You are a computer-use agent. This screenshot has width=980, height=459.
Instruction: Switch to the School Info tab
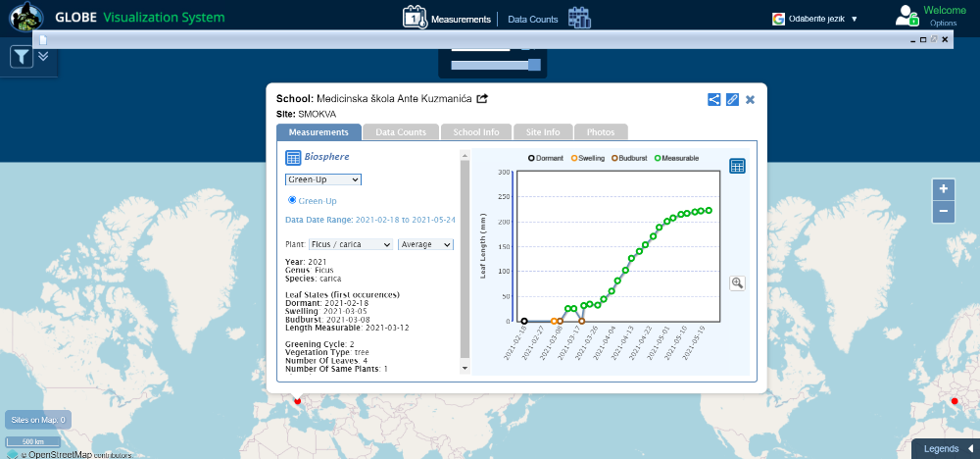[476, 132]
